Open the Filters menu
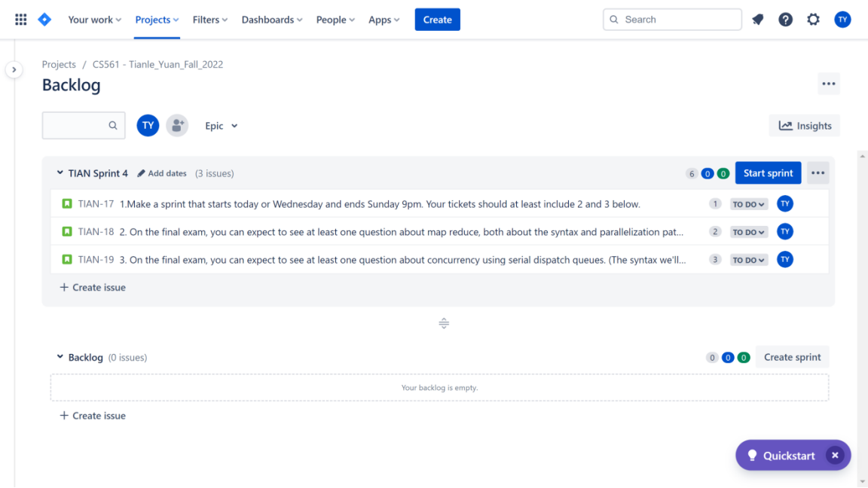868x488 pixels. (x=209, y=20)
